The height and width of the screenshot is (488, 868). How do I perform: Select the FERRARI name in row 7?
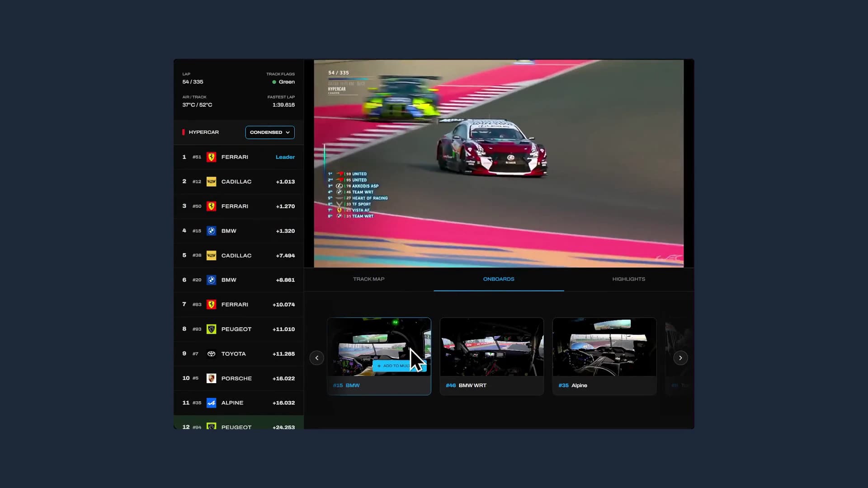coord(235,305)
